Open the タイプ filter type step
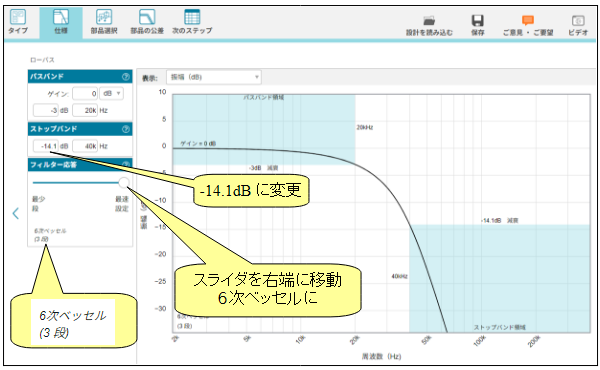600x370 pixels. pyautogui.click(x=17, y=22)
